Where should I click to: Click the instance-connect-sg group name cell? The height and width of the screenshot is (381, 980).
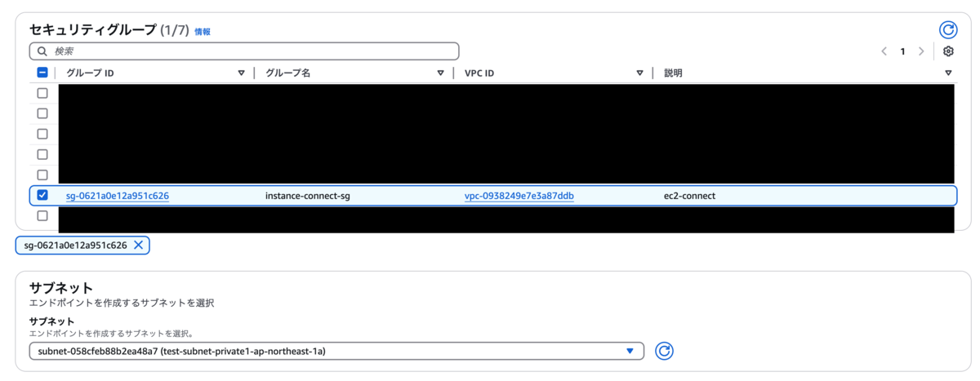point(308,196)
